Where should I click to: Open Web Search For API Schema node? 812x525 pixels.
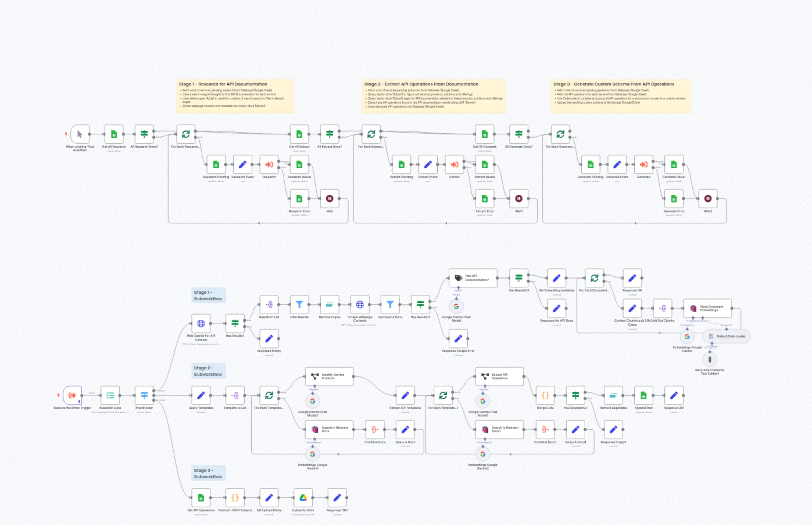point(201,323)
